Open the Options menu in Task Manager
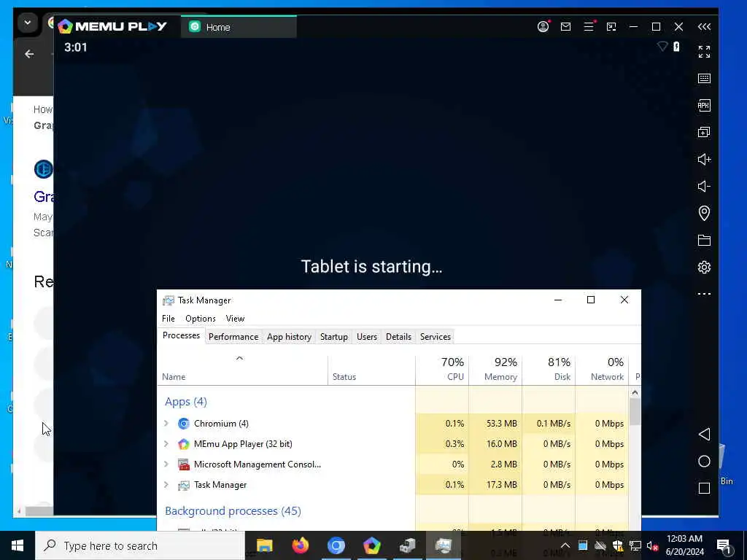This screenshot has height=560, width=747. coord(201,319)
